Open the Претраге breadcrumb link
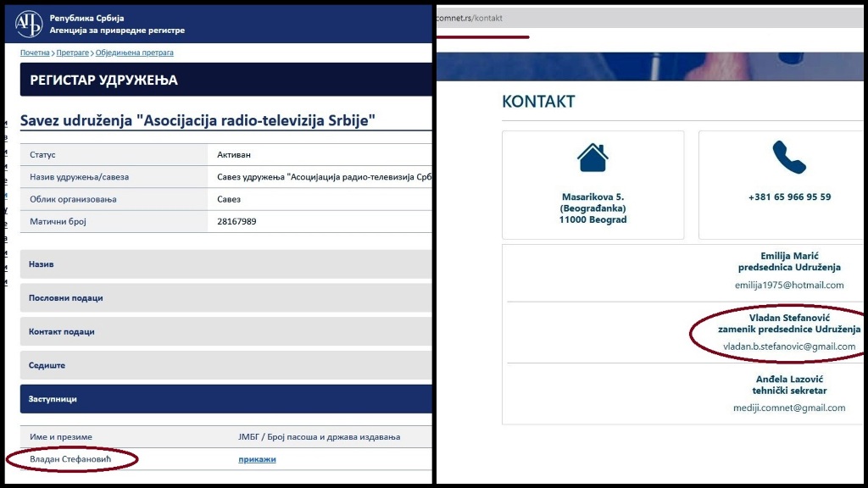 coord(73,53)
